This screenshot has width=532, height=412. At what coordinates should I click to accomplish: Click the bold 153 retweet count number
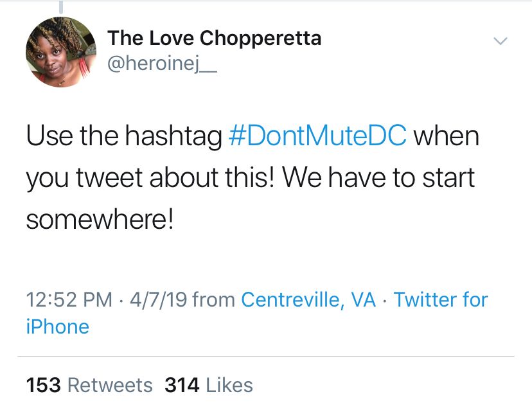pos(43,385)
